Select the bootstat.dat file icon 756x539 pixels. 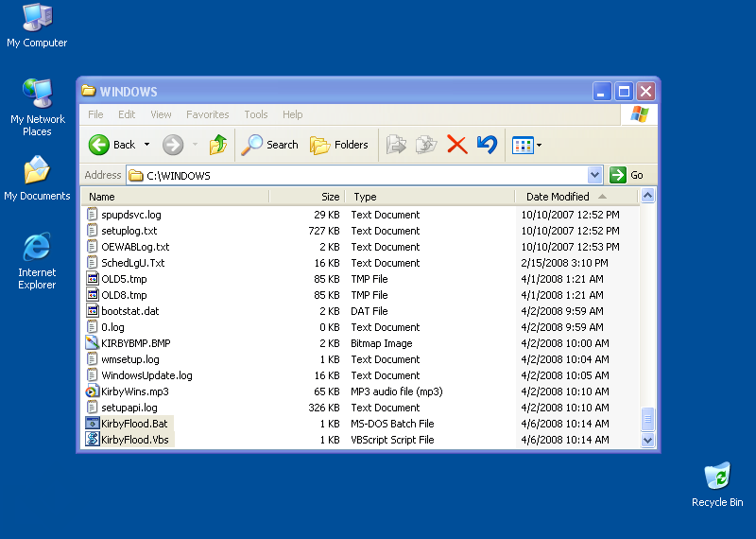click(92, 311)
